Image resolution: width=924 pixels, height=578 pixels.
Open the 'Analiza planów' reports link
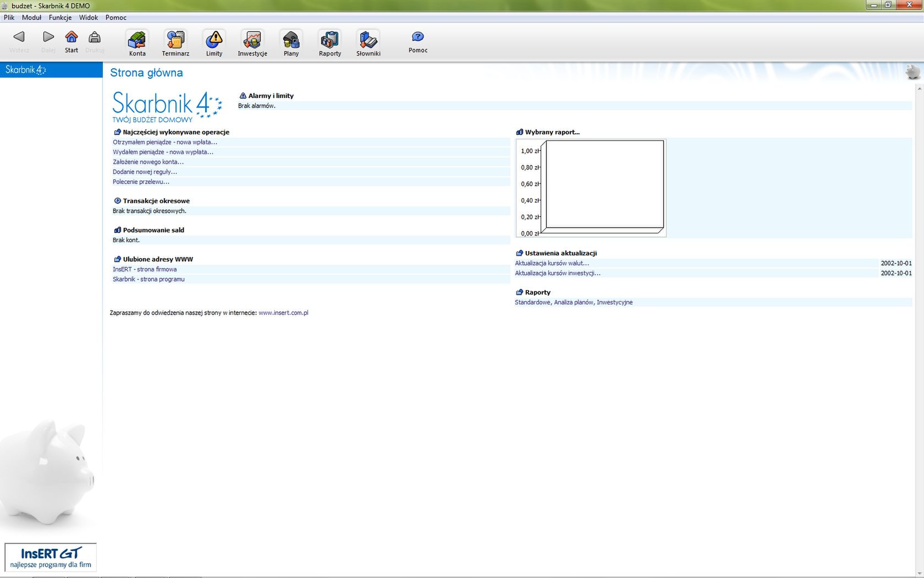(574, 302)
